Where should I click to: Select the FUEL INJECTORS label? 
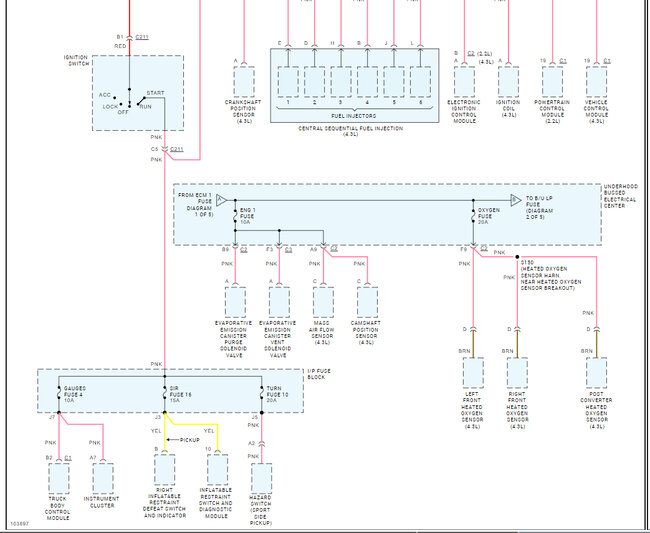[x=354, y=116]
